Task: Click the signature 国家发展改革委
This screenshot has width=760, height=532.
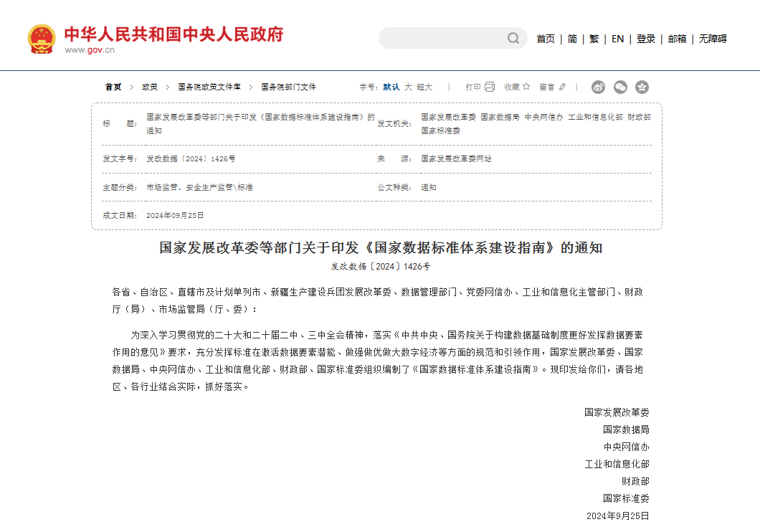Action: (x=617, y=412)
